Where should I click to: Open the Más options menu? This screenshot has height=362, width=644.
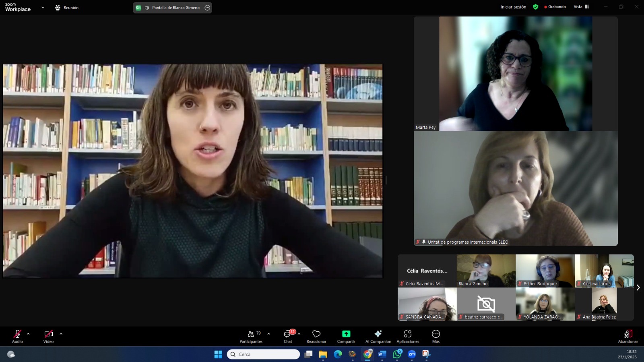(436, 336)
